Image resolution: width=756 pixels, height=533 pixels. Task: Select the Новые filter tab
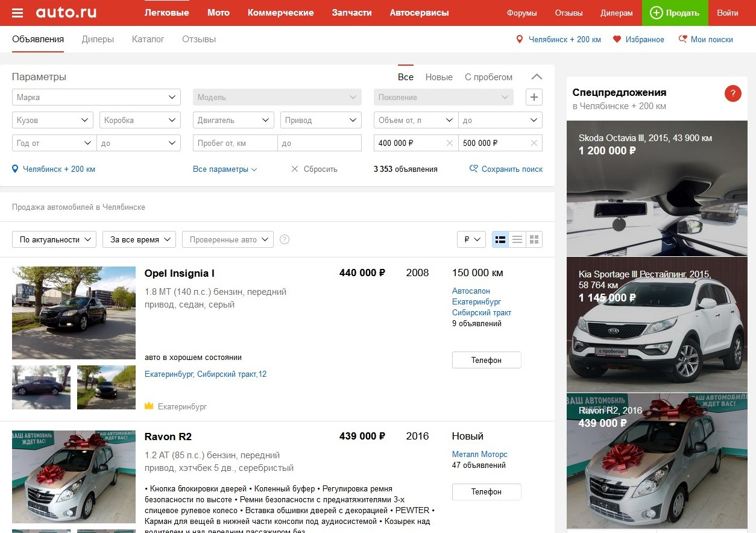(439, 77)
